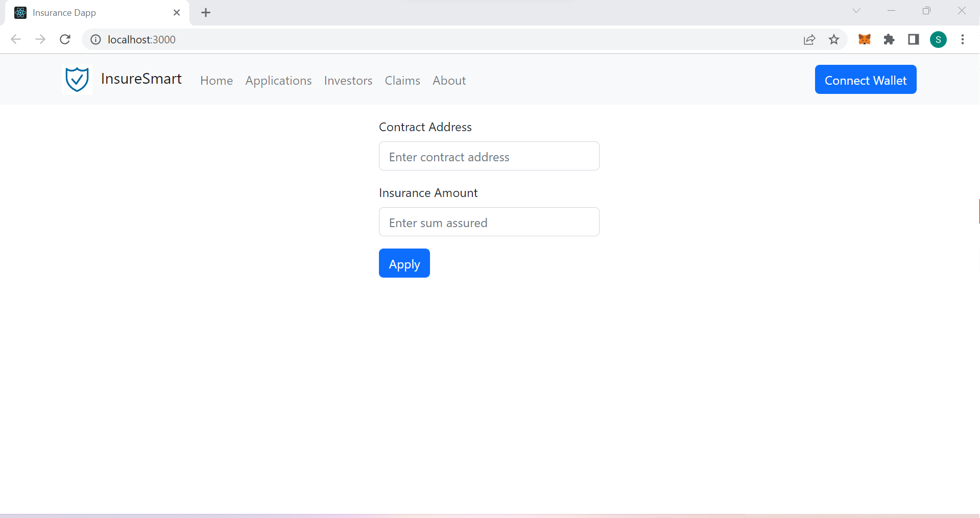The image size is (980, 518).
Task: Click the Apply button
Action: pyautogui.click(x=404, y=263)
